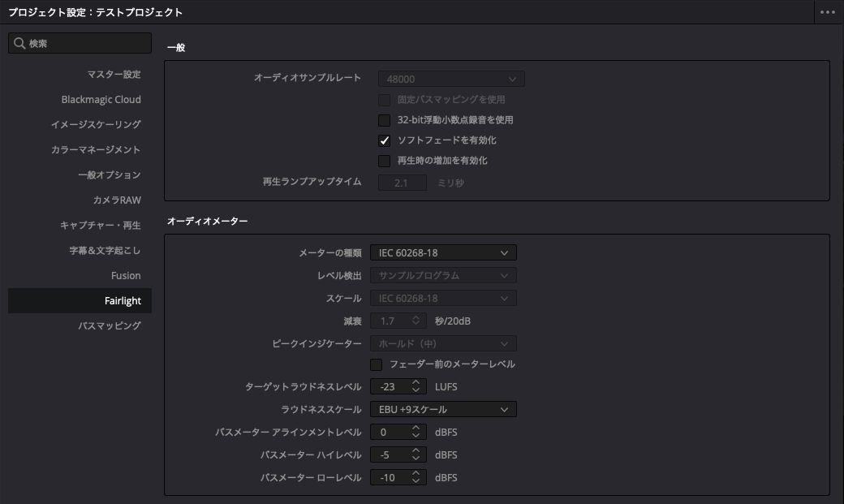Viewport: 844px width, 504px height.
Task: Open Blackmagic Cloud settings page
Action: (x=101, y=100)
